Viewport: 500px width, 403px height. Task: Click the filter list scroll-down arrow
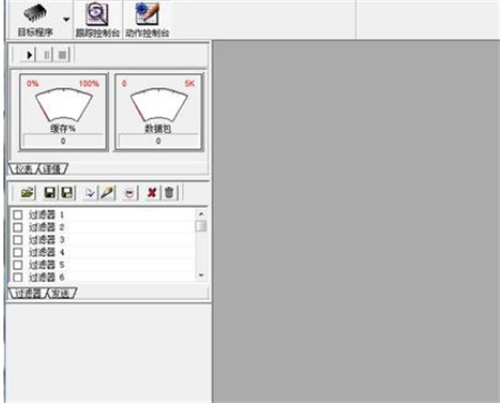[x=201, y=275]
